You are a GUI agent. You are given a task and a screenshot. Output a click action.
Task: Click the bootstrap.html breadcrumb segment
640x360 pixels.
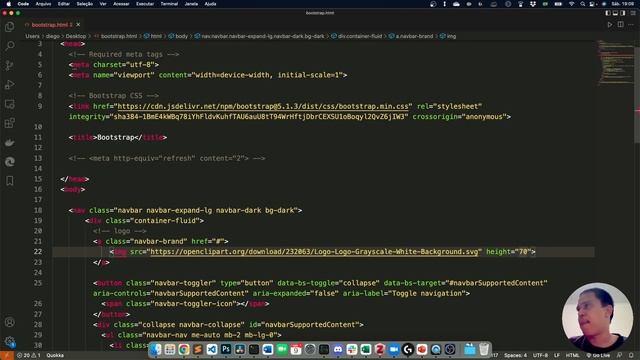(119, 36)
